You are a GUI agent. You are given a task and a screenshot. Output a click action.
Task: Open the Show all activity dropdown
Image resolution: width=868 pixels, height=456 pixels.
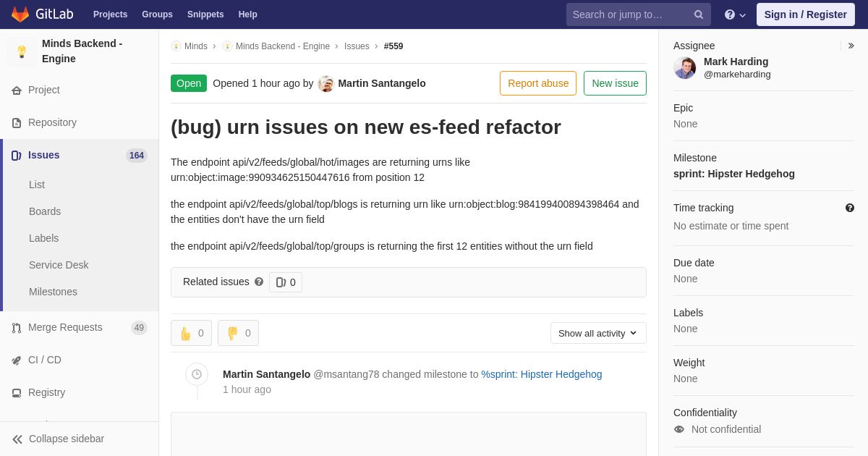(x=598, y=333)
